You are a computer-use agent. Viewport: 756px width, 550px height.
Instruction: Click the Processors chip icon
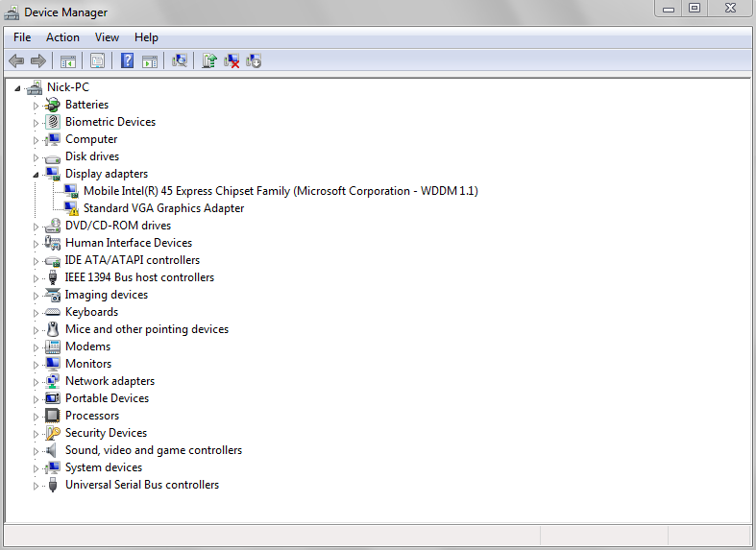(x=52, y=416)
